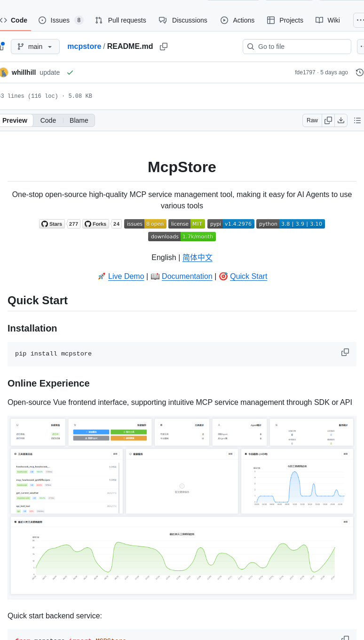Screen dimensions: 364x640
Task: Switch to the Blame tab
Action: (79, 120)
